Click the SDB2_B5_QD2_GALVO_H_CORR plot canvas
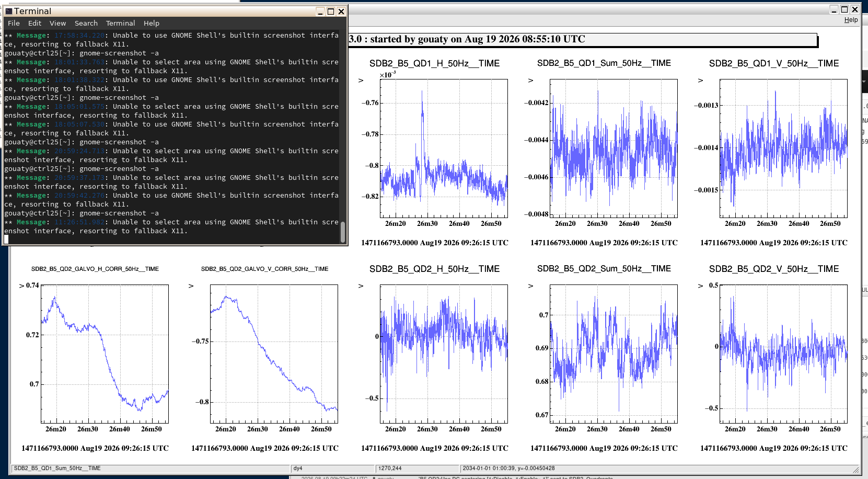Screen dimensions: 868x479 (105, 354)
